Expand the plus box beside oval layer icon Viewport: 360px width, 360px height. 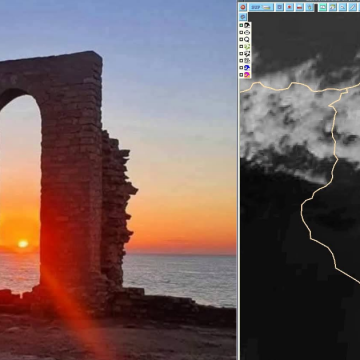click(241, 32)
